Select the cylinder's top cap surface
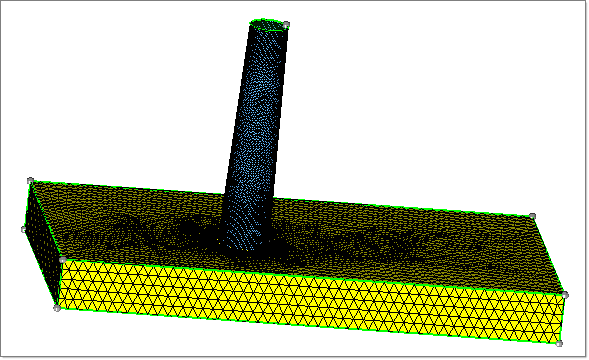Screen dimensions: 589x360 (268, 25)
